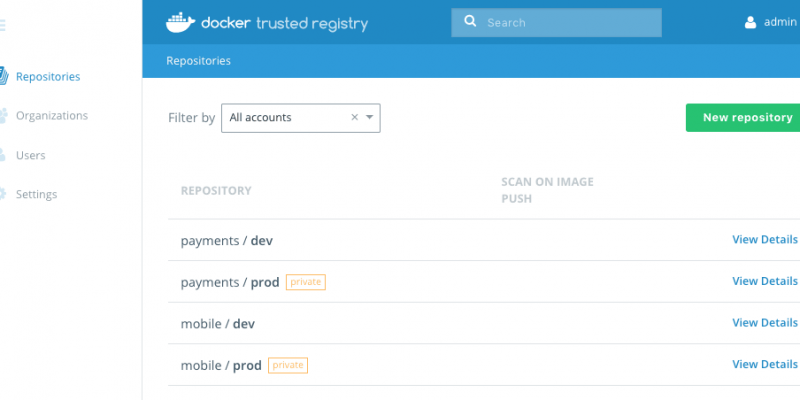This screenshot has height=400, width=800.
Task: Click the Repositories sidebar icon
Action: click(x=4, y=77)
